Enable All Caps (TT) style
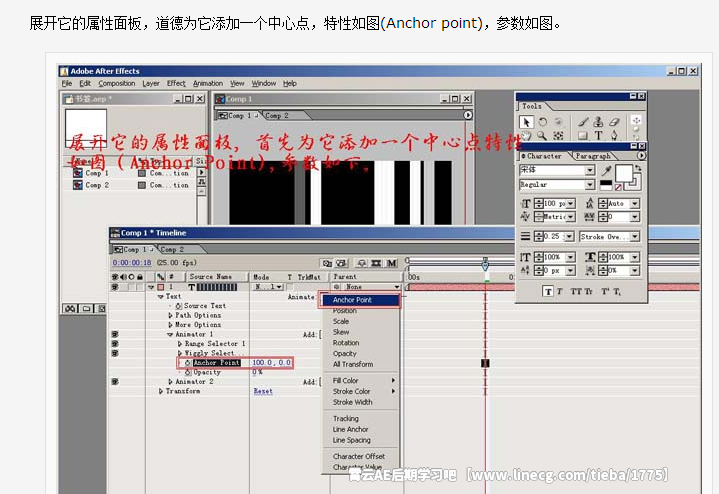Image resolution: width=719 pixels, height=494 pixels. tap(576, 292)
